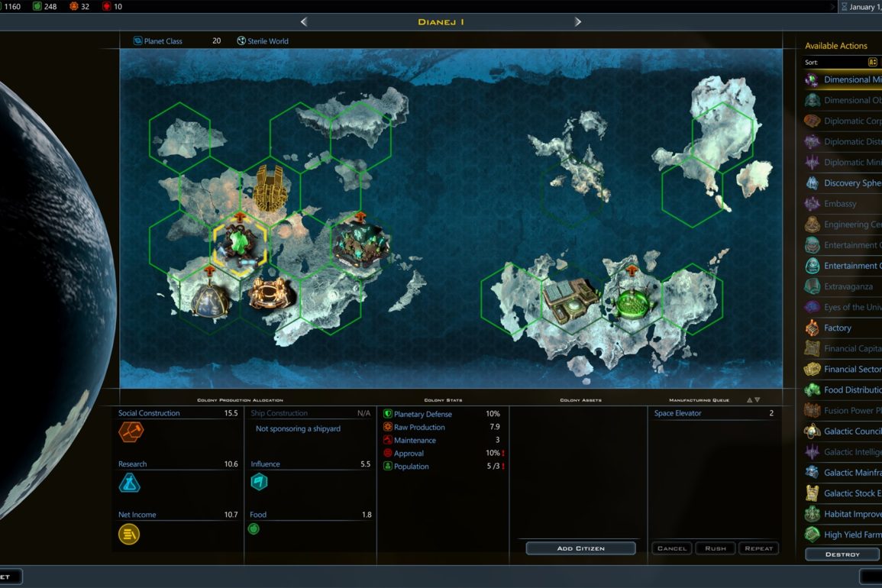
Task: Select Dimensional Mi… improvement in Available Actions
Action: pos(842,80)
